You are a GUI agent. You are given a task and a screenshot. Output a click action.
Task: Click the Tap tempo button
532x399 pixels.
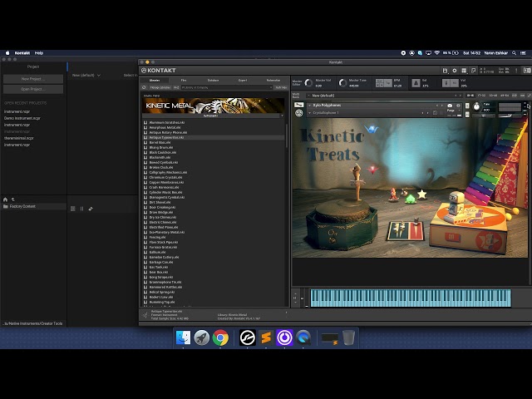(388, 83)
